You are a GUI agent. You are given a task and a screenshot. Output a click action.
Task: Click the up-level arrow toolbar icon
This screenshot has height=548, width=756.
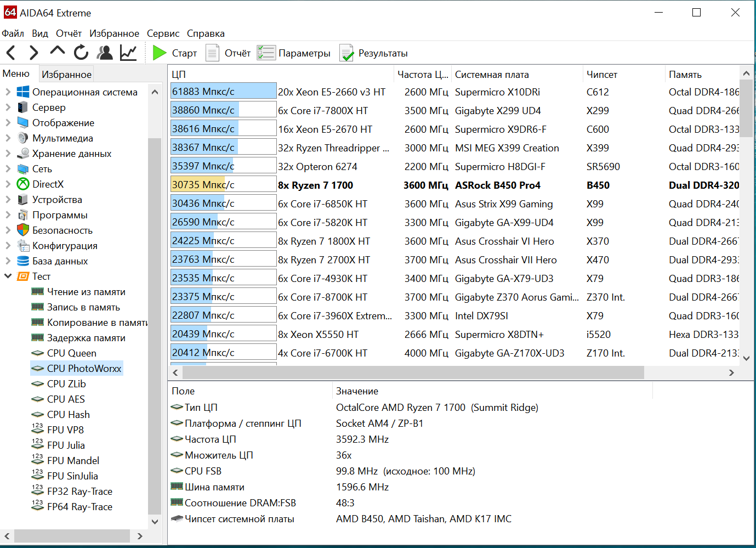point(57,52)
